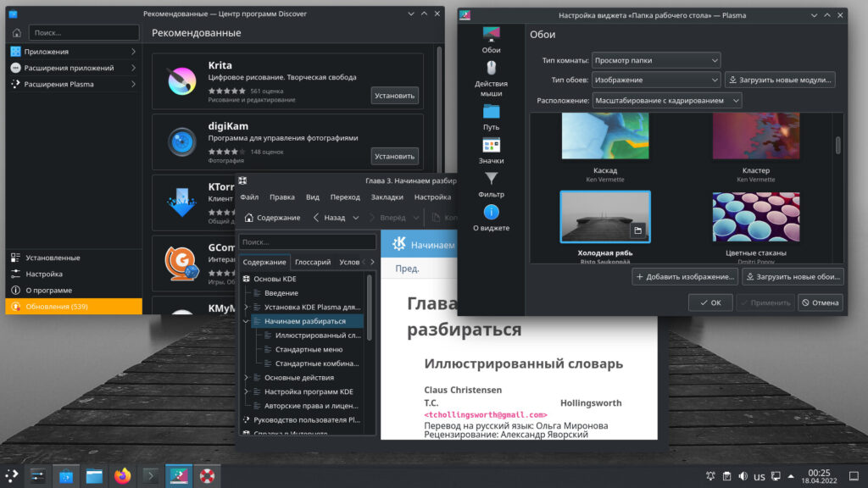
Task: Switch to the Глоссарий tab
Action: click(313, 263)
